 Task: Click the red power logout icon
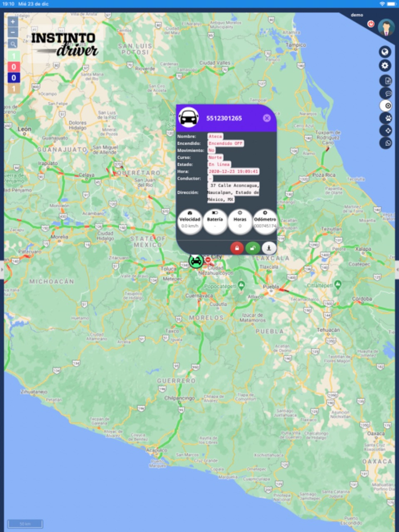[371, 24]
